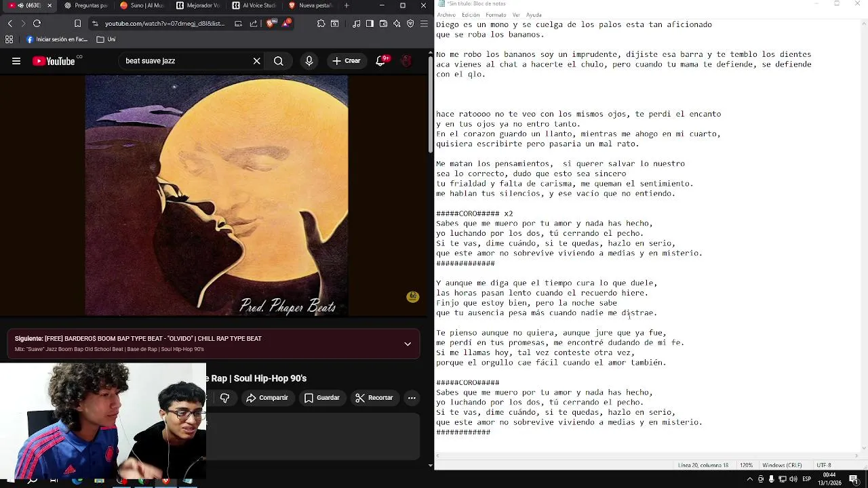Open the Iniciar sesión en Facebook bookmark

tap(57, 39)
